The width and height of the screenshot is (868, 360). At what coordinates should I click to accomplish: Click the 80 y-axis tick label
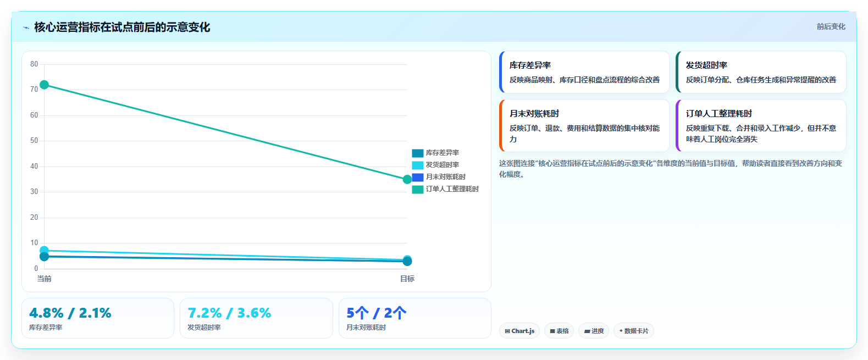[34, 64]
